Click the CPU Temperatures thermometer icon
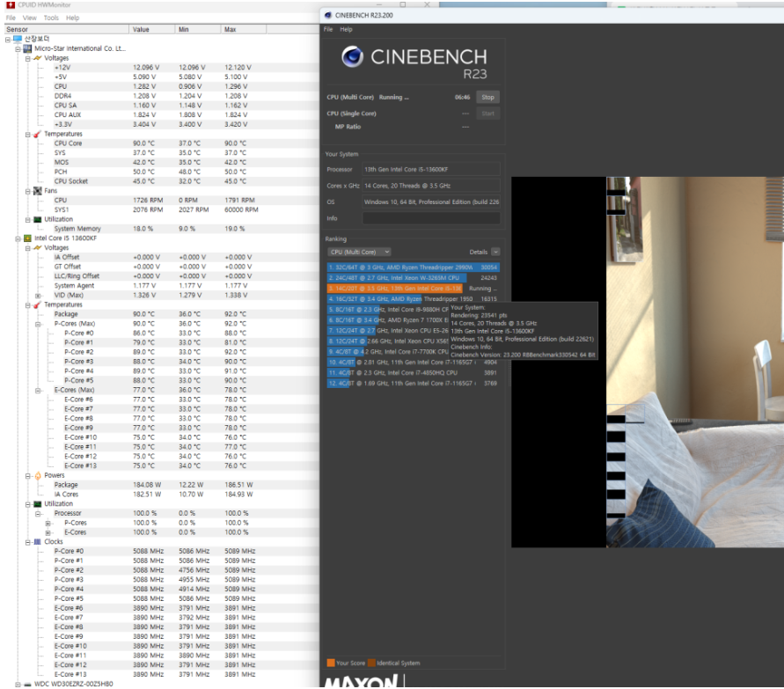 pyautogui.click(x=37, y=305)
